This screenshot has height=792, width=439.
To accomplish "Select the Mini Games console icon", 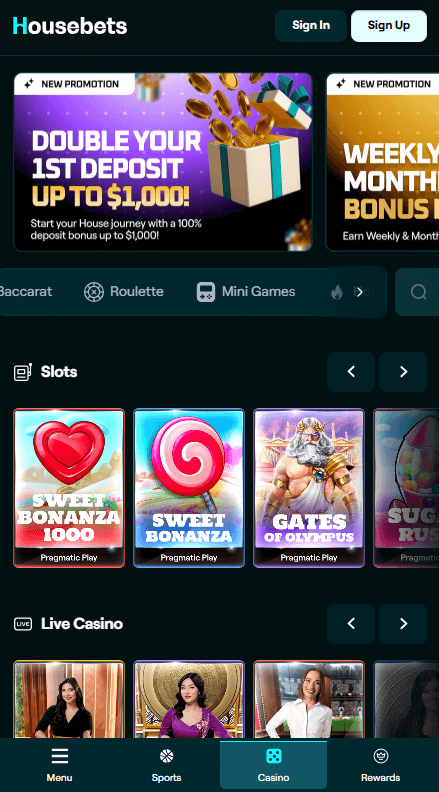I will tap(206, 291).
